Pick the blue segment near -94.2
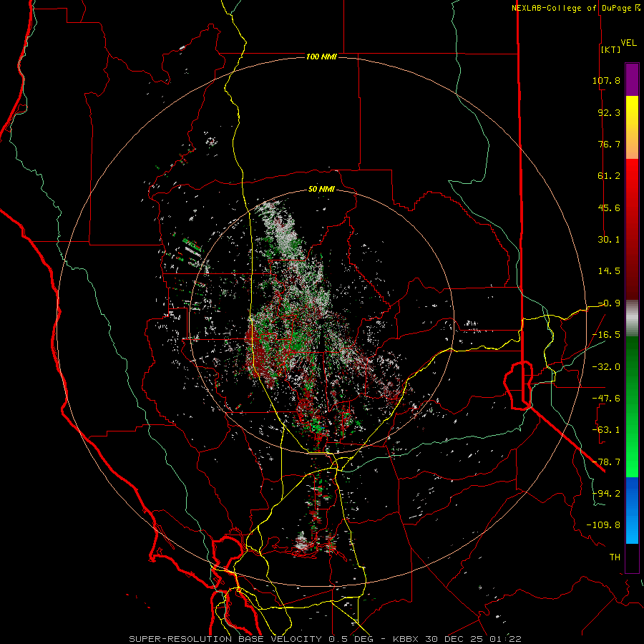644x644 pixels. (x=632, y=494)
